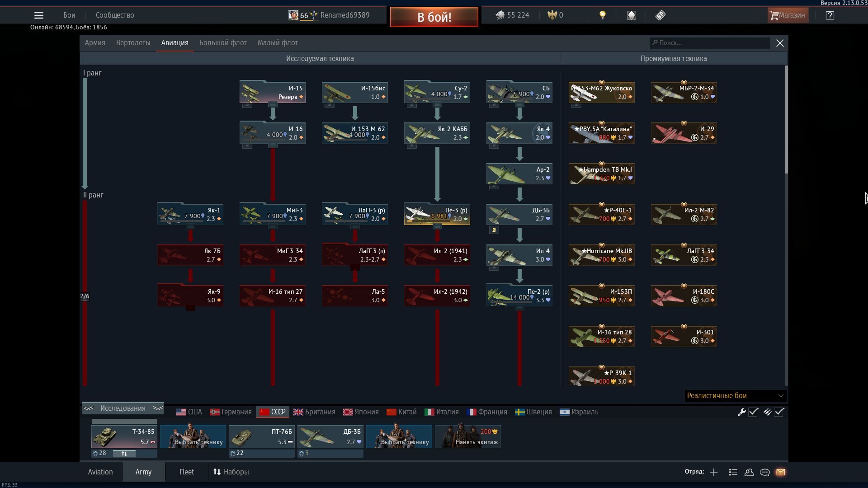Open the glowing mail envelope icon
This screenshot has width=868, height=488.
(x=781, y=472)
